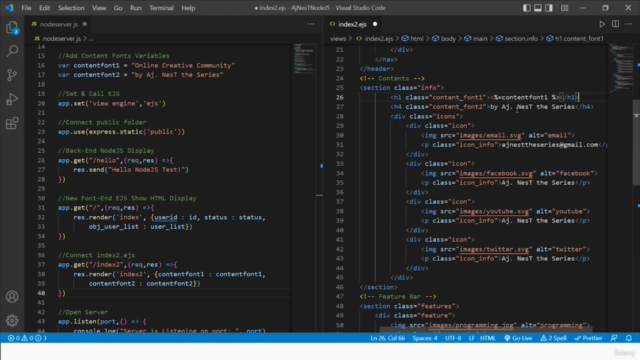Open the Selection menu
The width and height of the screenshot is (640, 360).
71,8
